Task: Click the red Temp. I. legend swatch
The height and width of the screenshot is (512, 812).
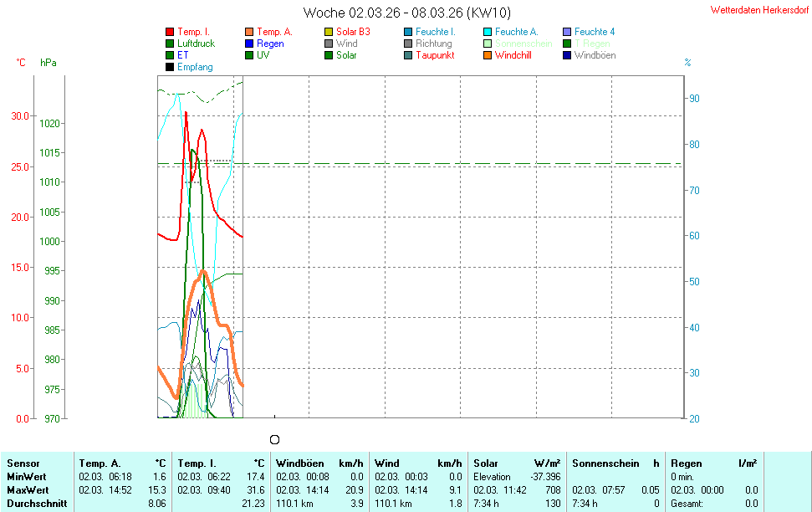Action: 170,32
